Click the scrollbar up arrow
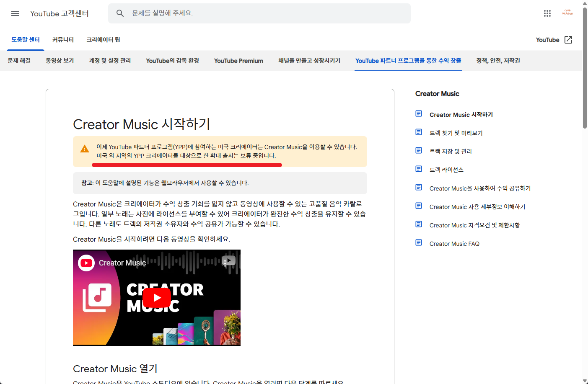 (x=585, y=3)
